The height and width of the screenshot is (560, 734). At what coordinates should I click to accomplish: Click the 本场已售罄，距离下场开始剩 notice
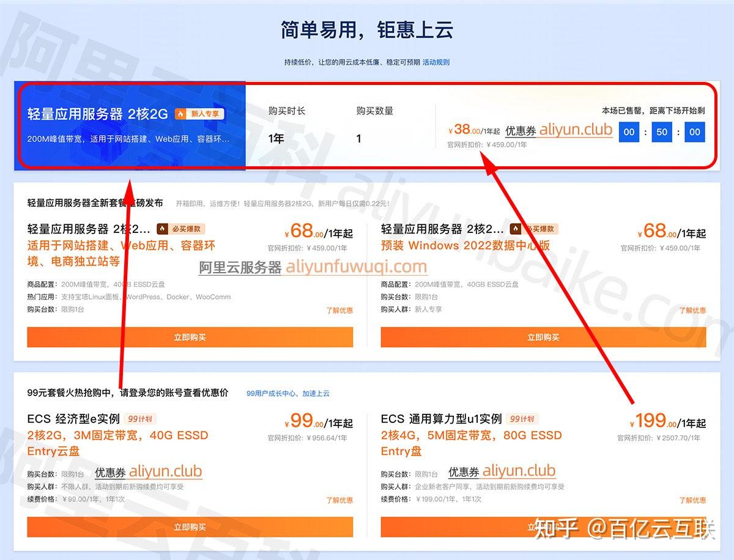[653, 111]
